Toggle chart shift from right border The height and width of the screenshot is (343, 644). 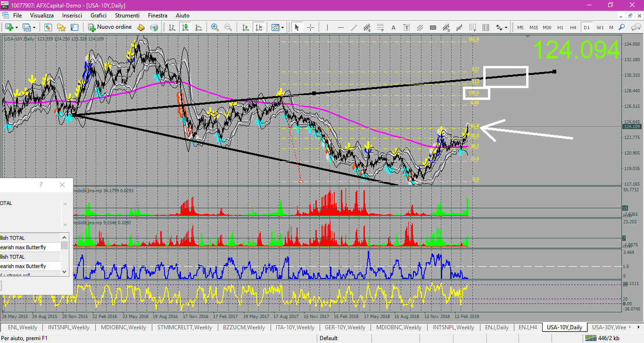[258, 27]
